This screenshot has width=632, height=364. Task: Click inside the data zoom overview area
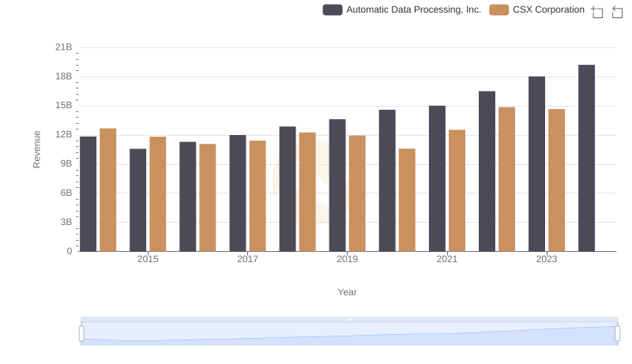pos(349,334)
